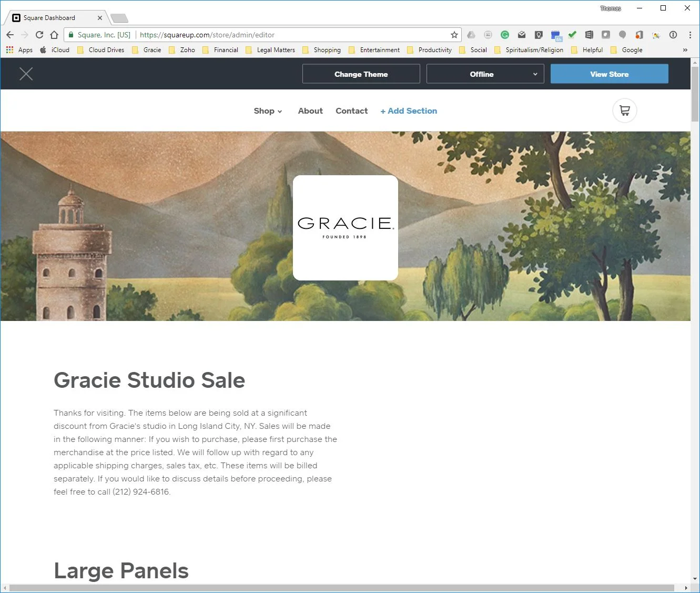Image resolution: width=700 pixels, height=593 pixels.
Task: Click the Gracie logo image
Action: click(345, 228)
